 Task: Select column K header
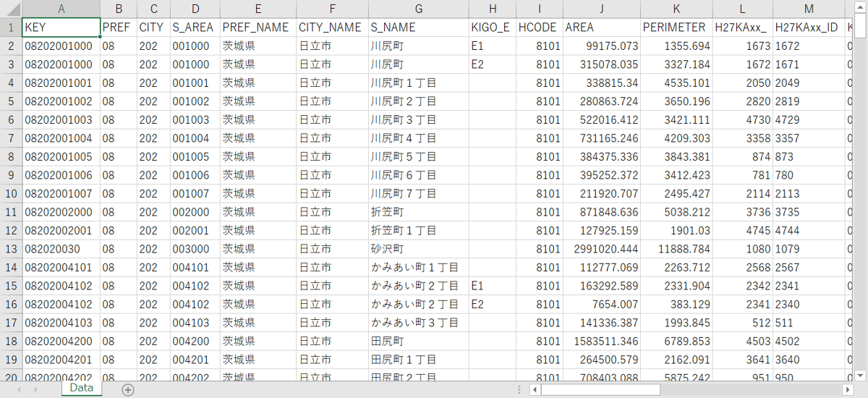[x=676, y=9]
